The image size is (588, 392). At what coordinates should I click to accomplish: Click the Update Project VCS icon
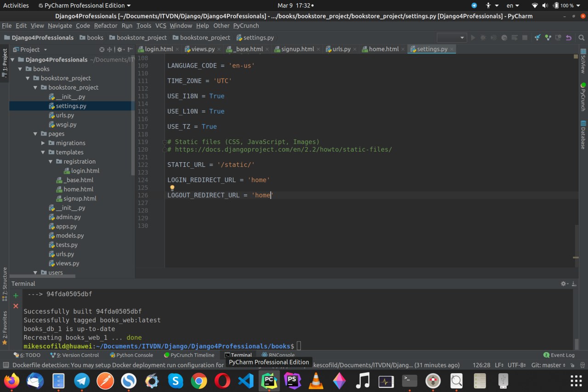tap(537, 38)
